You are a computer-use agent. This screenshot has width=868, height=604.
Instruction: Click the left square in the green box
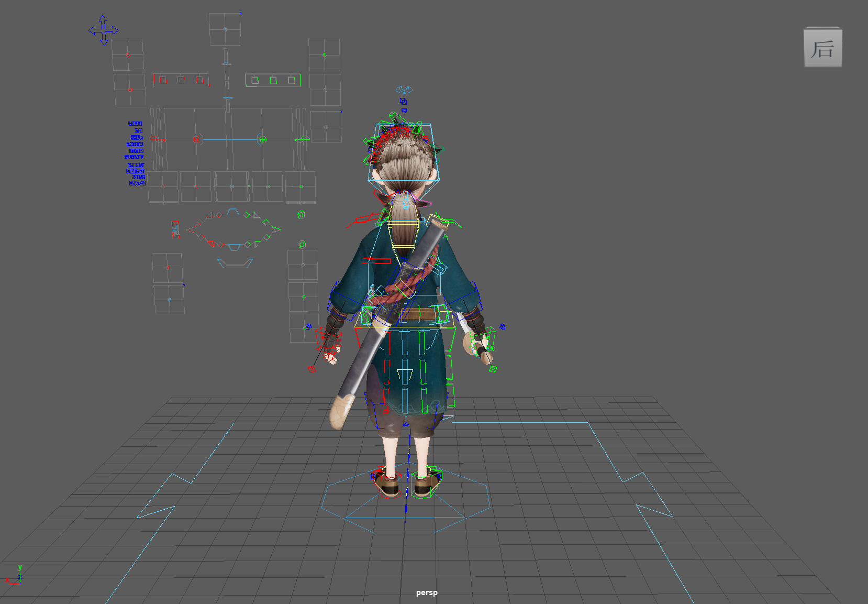click(255, 80)
